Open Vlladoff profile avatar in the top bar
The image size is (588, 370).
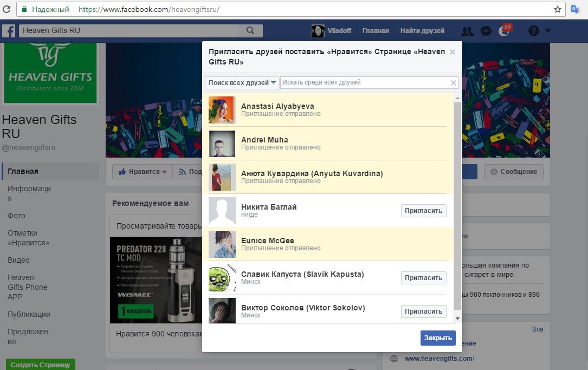[318, 31]
